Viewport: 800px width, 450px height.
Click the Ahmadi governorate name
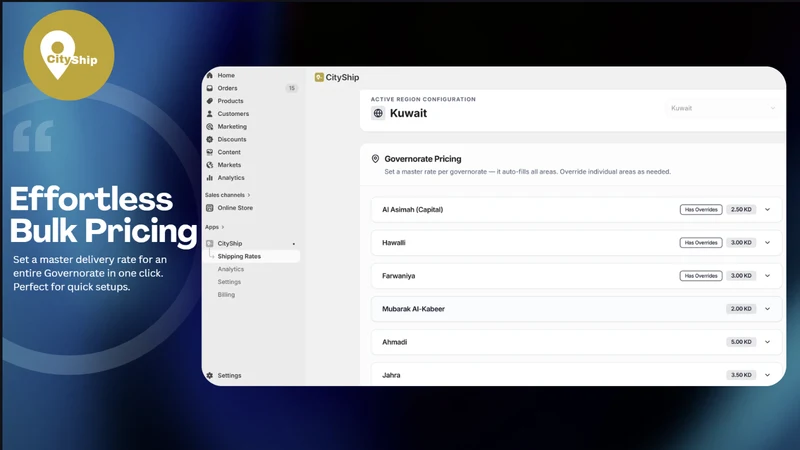point(394,342)
